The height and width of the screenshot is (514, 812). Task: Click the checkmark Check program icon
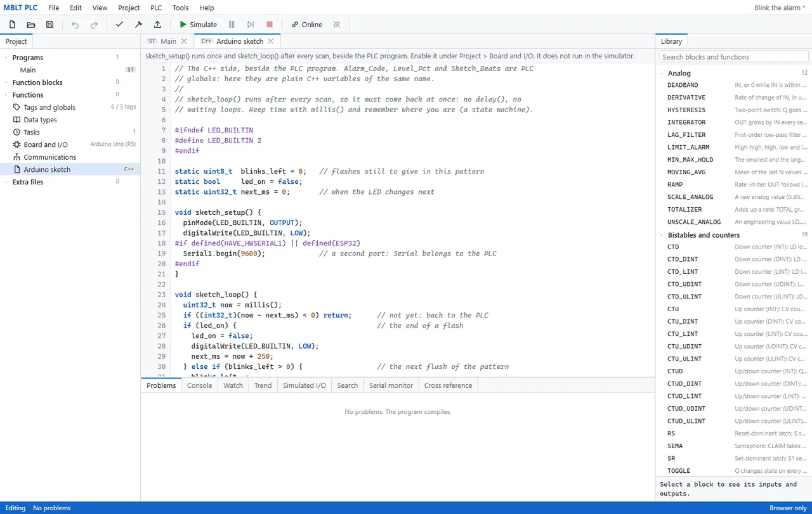(x=119, y=25)
